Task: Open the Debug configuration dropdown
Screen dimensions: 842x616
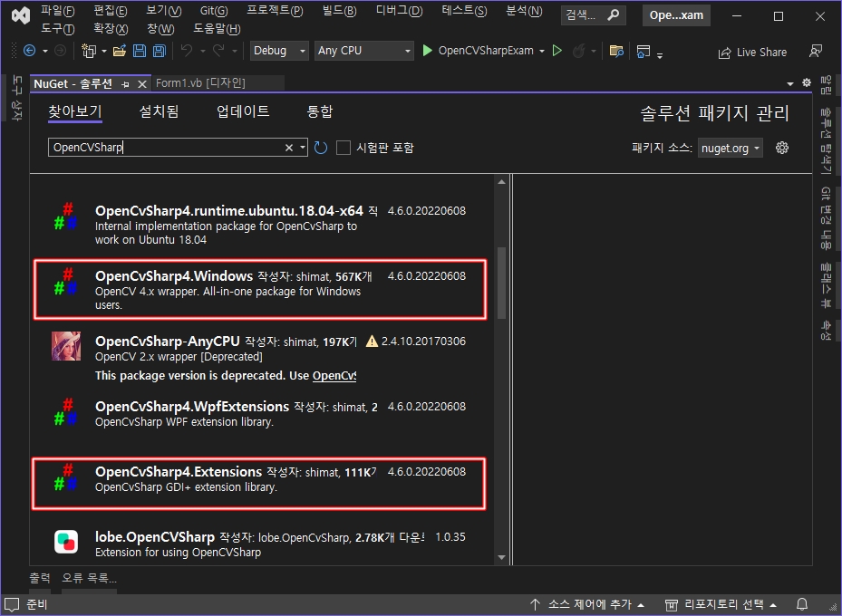Action: [279, 51]
